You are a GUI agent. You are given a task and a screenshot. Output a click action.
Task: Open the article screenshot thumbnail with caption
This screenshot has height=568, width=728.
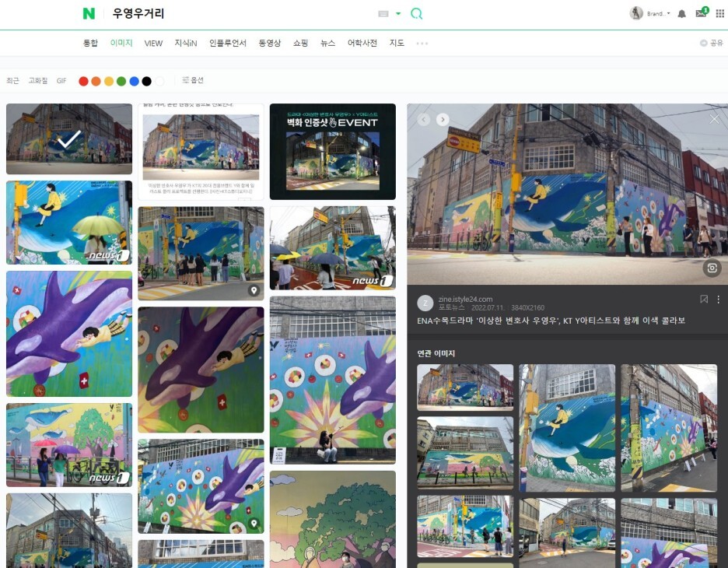tap(201, 152)
